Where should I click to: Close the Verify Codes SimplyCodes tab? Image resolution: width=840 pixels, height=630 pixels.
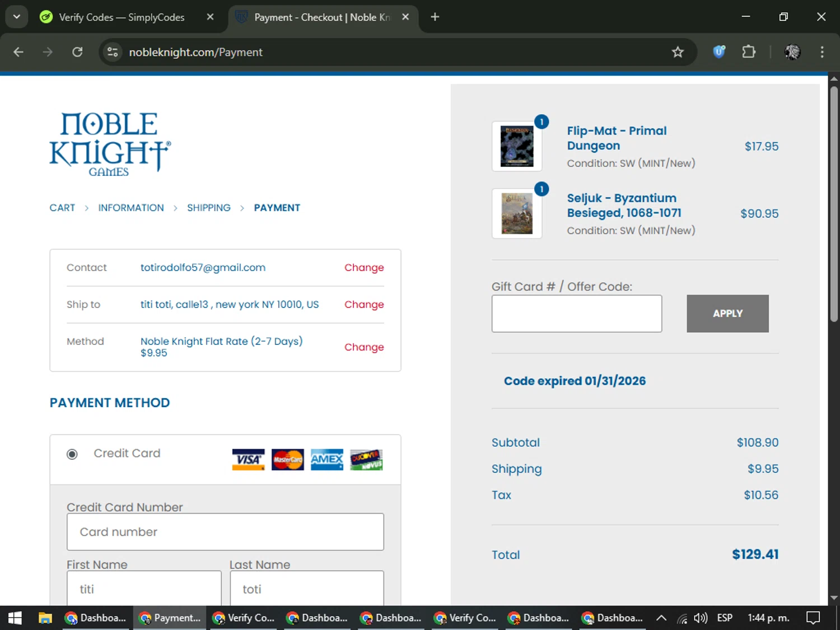click(210, 17)
